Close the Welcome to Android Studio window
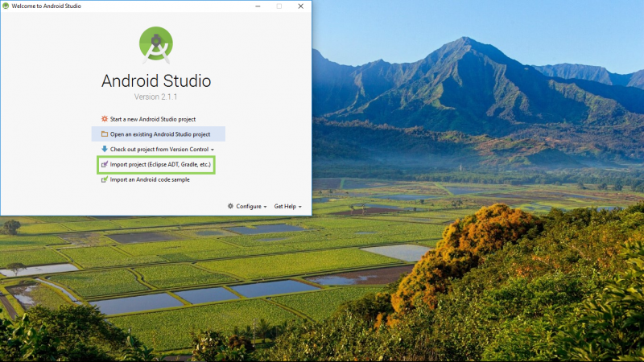The width and height of the screenshot is (644, 362). pyautogui.click(x=300, y=6)
